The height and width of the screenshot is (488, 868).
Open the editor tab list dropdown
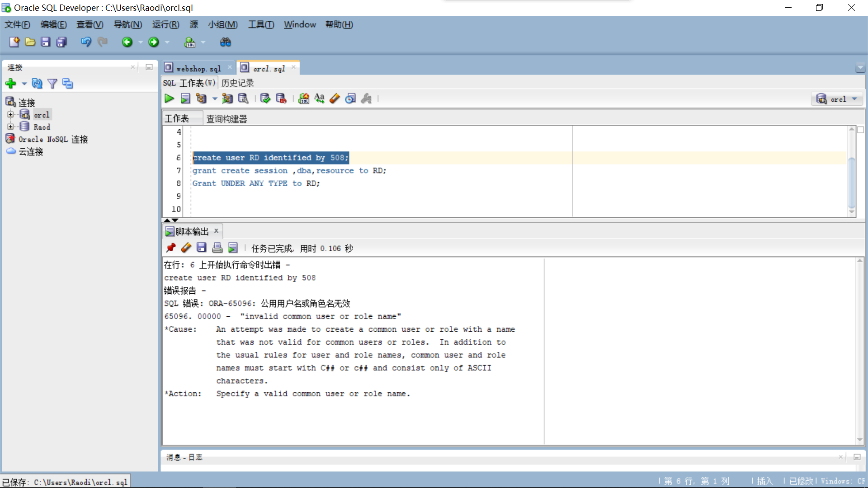click(x=860, y=68)
